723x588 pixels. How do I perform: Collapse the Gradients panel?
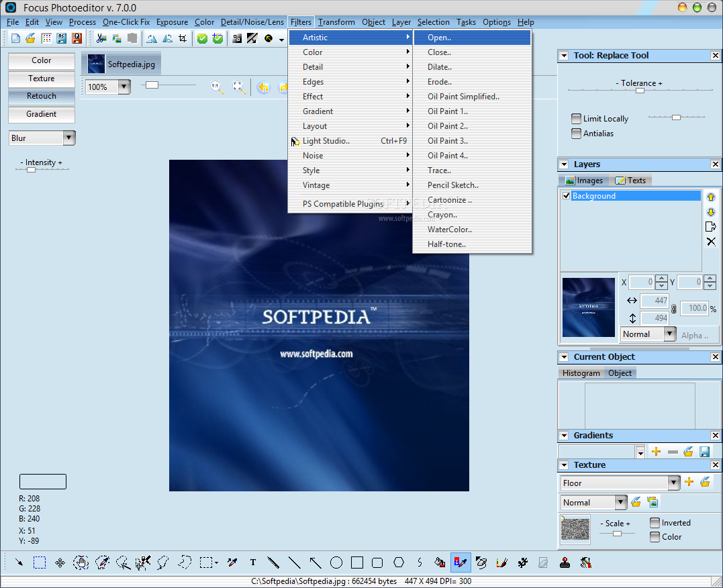tap(564, 436)
